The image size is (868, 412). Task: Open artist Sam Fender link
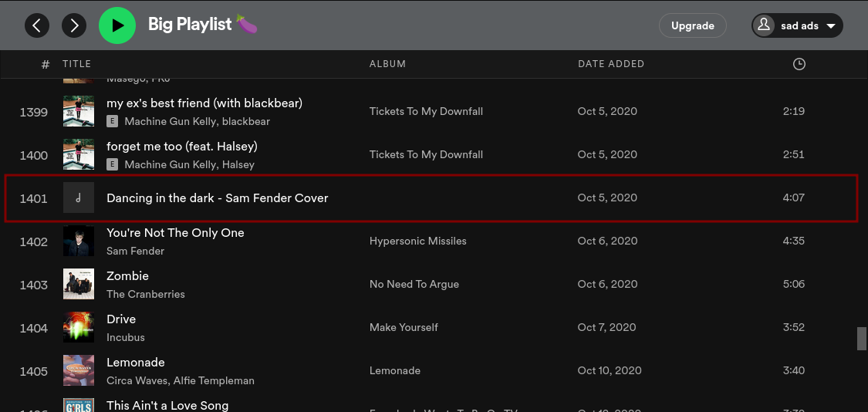pyautogui.click(x=135, y=251)
